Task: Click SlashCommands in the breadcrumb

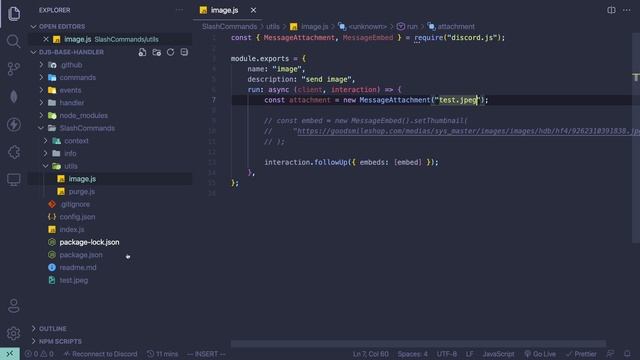Action: (229, 27)
